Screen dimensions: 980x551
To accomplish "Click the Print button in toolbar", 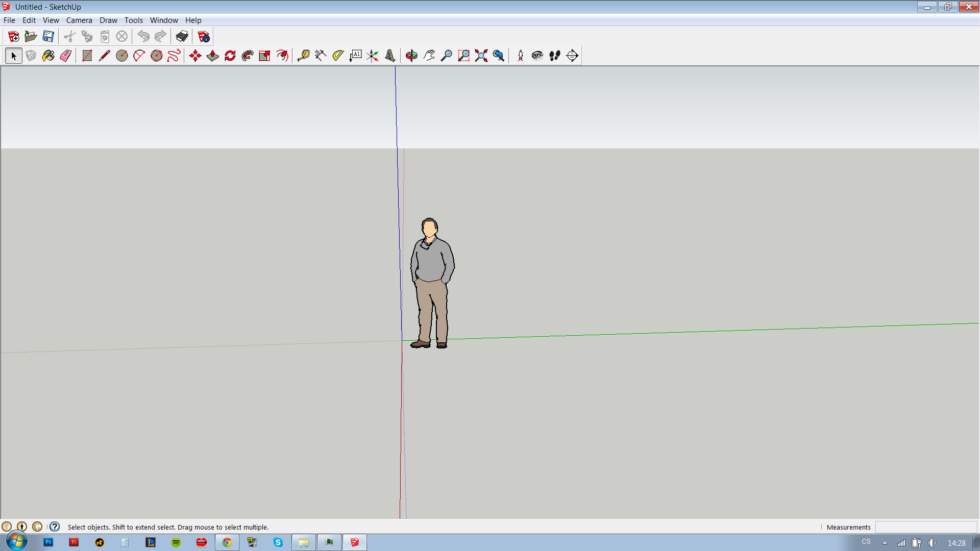I will click(x=182, y=37).
